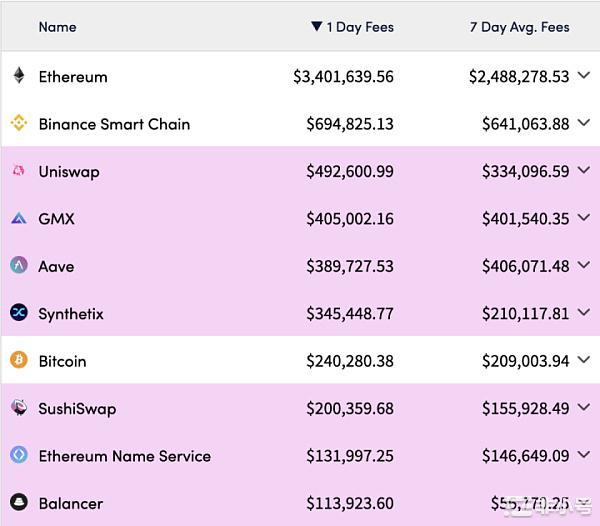Image resolution: width=600 pixels, height=526 pixels.
Task: Open the Synthetix project name link
Action: click(x=71, y=314)
